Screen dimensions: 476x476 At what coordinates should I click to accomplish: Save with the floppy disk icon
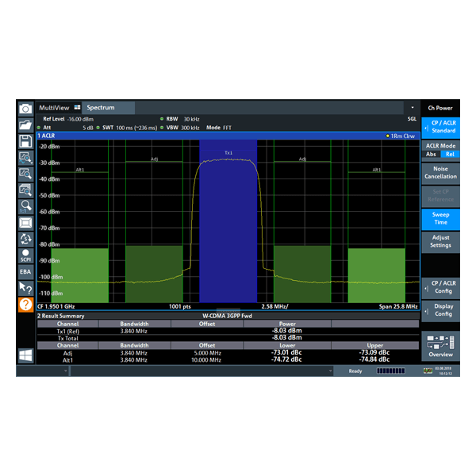click(25, 141)
